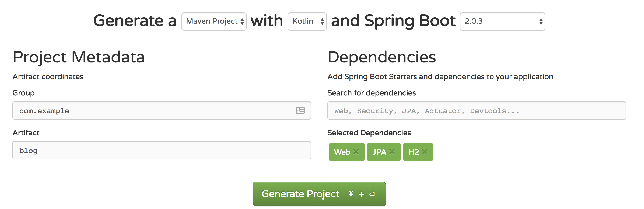The image size is (644, 209).
Task: Click the JPA dependency tag label
Action: [379, 152]
